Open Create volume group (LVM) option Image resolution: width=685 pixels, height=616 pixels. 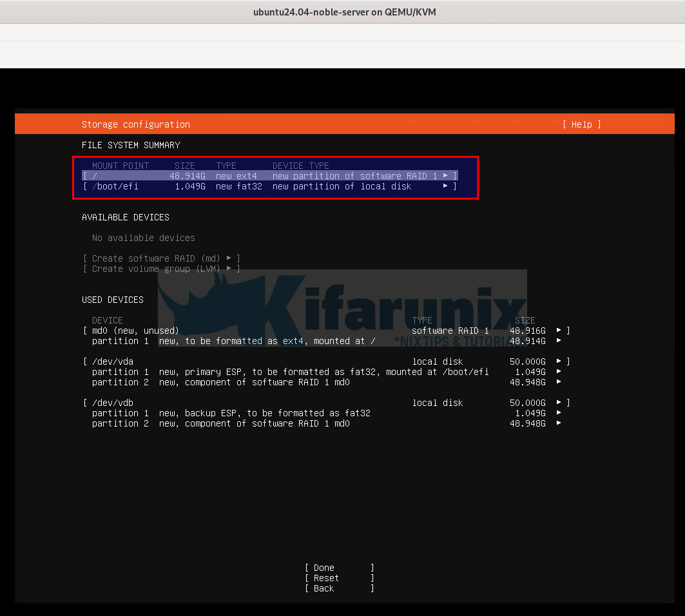pyautogui.click(x=161, y=269)
